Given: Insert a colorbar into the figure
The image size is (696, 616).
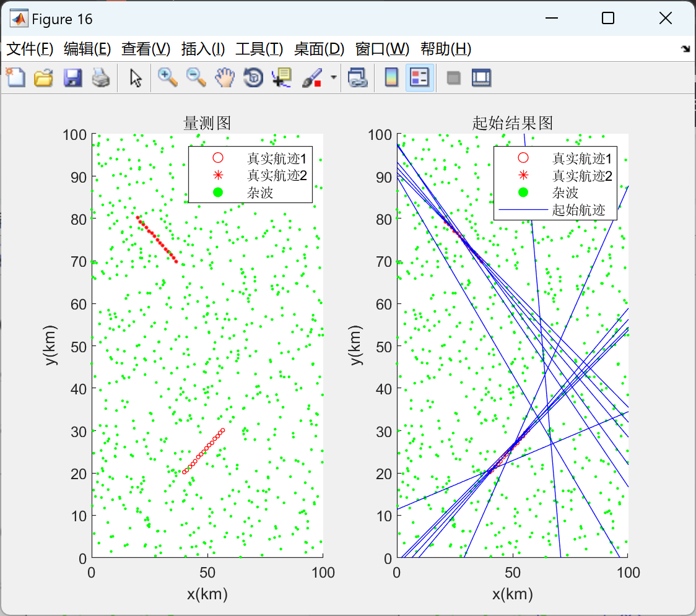Looking at the screenshot, I should click(x=391, y=77).
